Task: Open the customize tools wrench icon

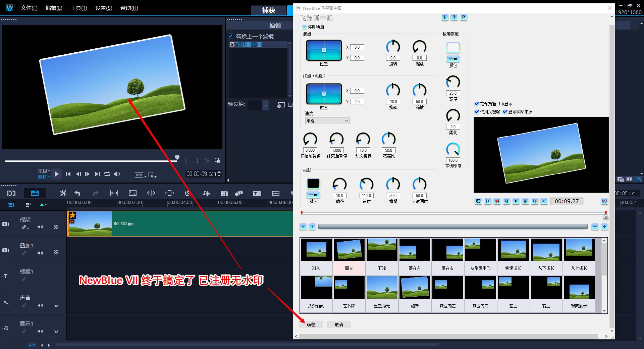Action: pyautogui.click(x=63, y=193)
